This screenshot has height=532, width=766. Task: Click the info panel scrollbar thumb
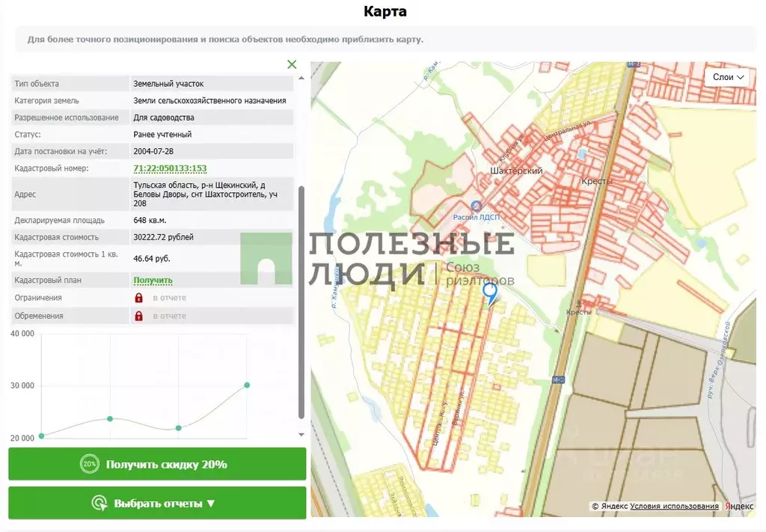coord(301,302)
